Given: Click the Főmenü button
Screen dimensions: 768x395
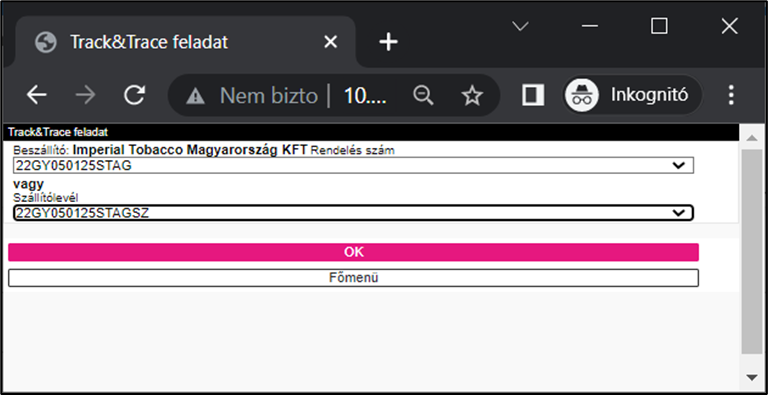Looking at the screenshot, I should click(x=353, y=278).
